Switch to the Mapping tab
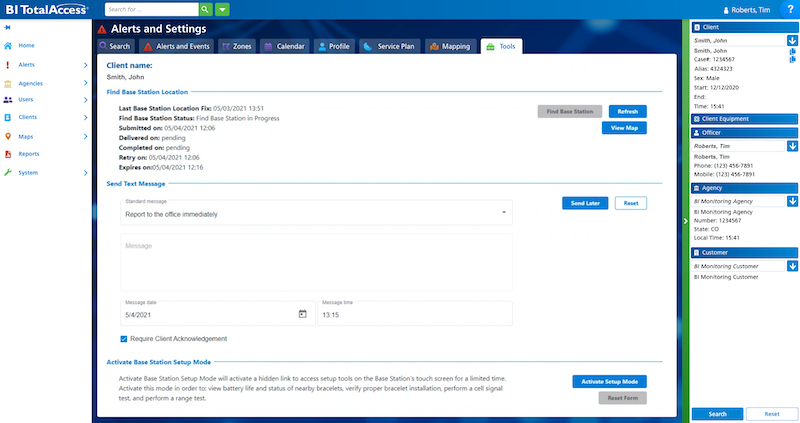This screenshot has width=800, height=423. coord(449,46)
